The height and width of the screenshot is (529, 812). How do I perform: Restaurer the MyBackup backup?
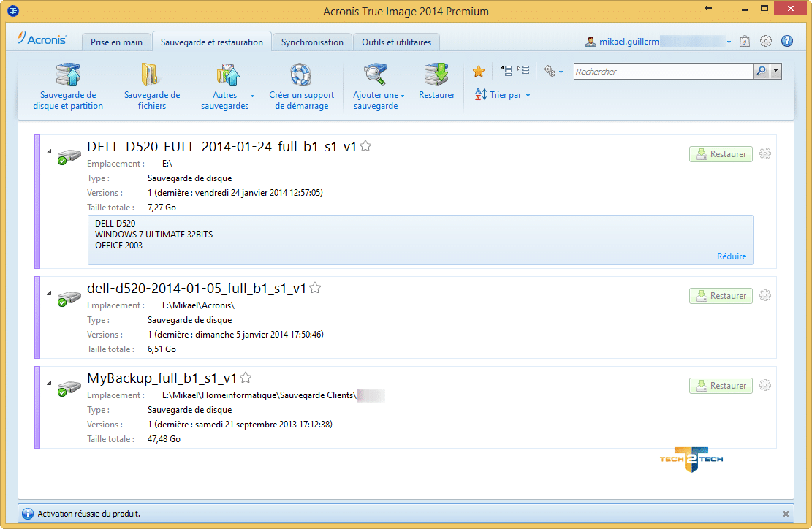click(721, 386)
